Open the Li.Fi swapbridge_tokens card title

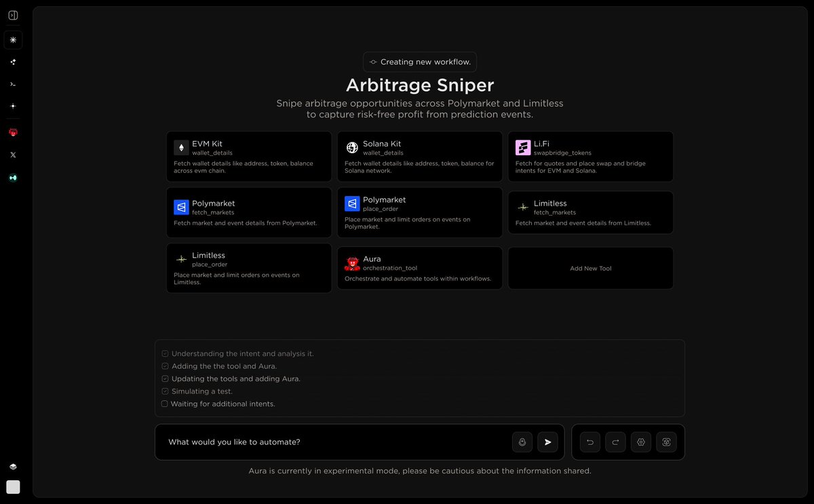541,144
